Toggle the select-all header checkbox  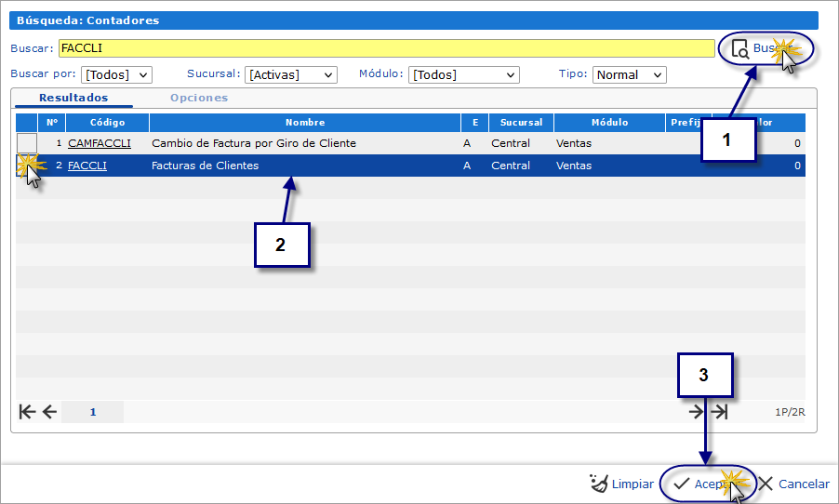pos(27,123)
